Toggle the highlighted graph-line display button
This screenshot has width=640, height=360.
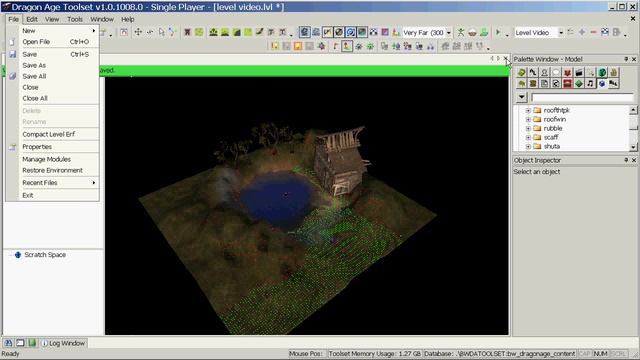[x=327, y=32]
